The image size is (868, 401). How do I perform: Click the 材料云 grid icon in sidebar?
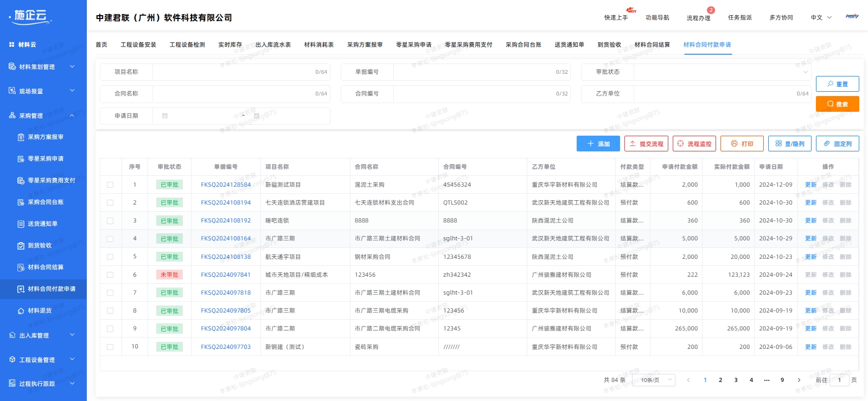click(12, 44)
